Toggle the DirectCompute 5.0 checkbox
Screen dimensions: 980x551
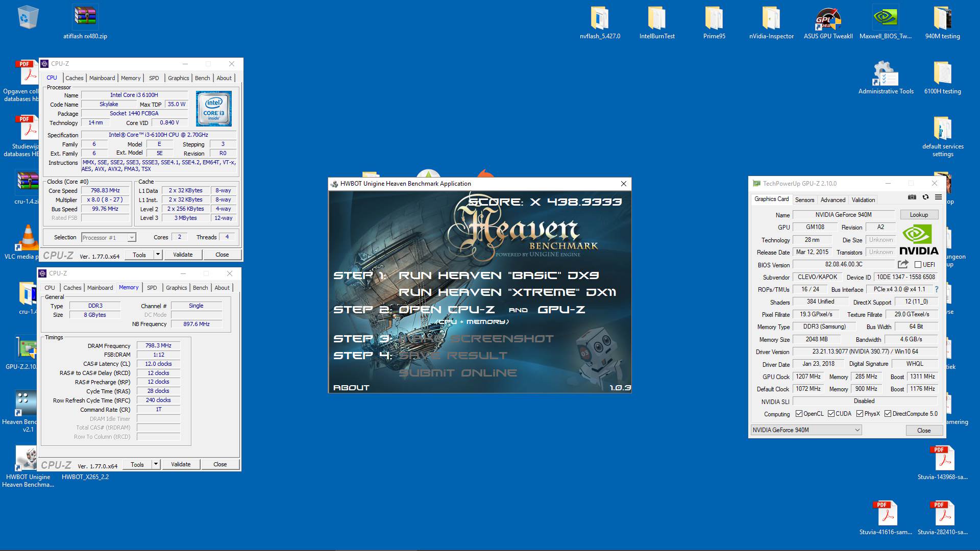pyautogui.click(x=888, y=414)
